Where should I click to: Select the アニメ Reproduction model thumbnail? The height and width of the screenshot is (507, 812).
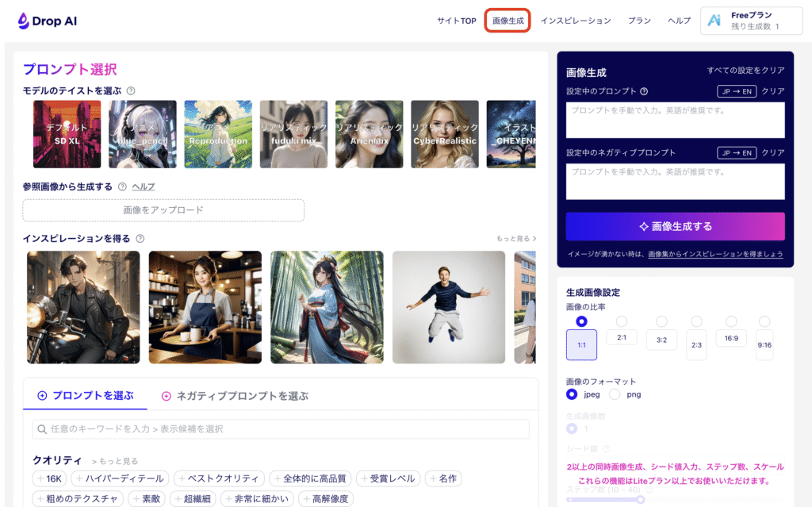pos(218,134)
